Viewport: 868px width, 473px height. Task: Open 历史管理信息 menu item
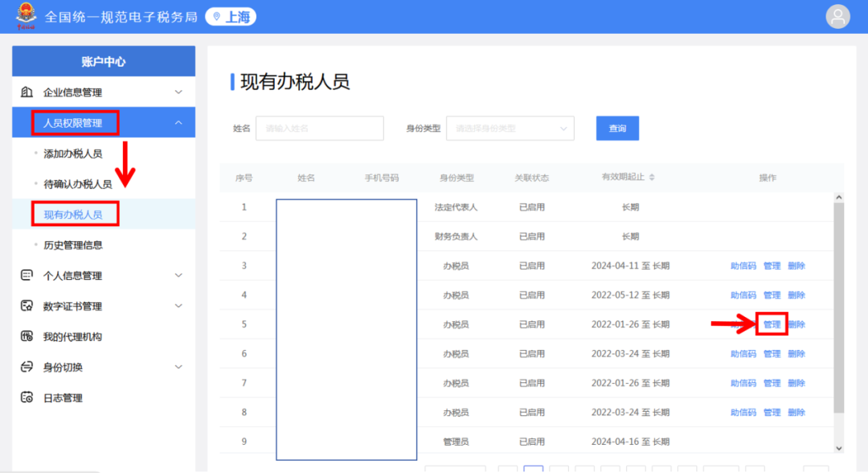click(73, 245)
